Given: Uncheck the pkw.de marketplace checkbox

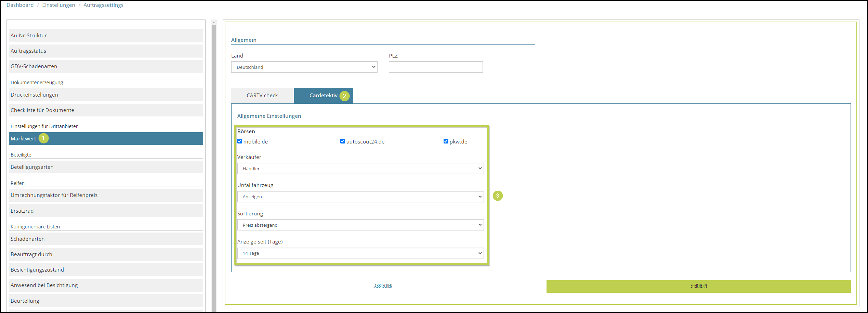Looking at the screenshot, I should (446, 141).
